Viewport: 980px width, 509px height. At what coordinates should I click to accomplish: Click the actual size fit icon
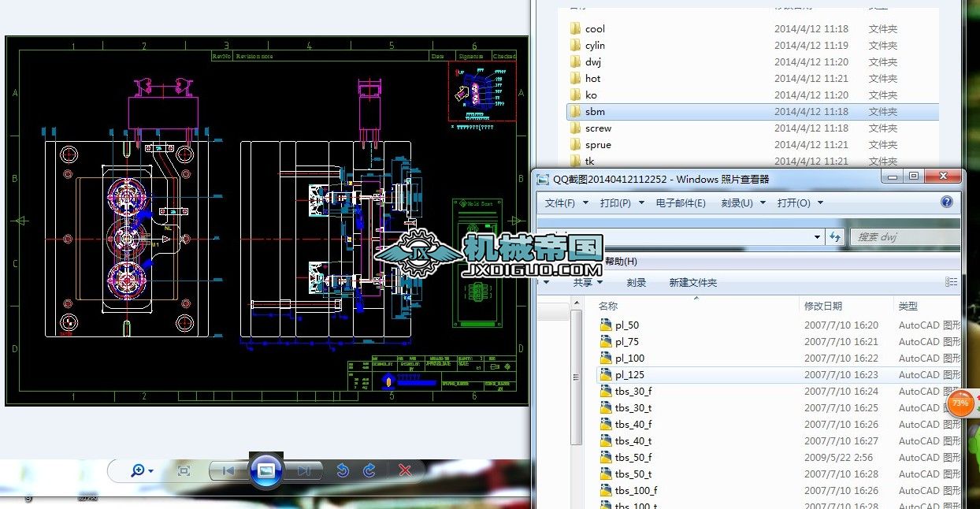pos(184,470)
